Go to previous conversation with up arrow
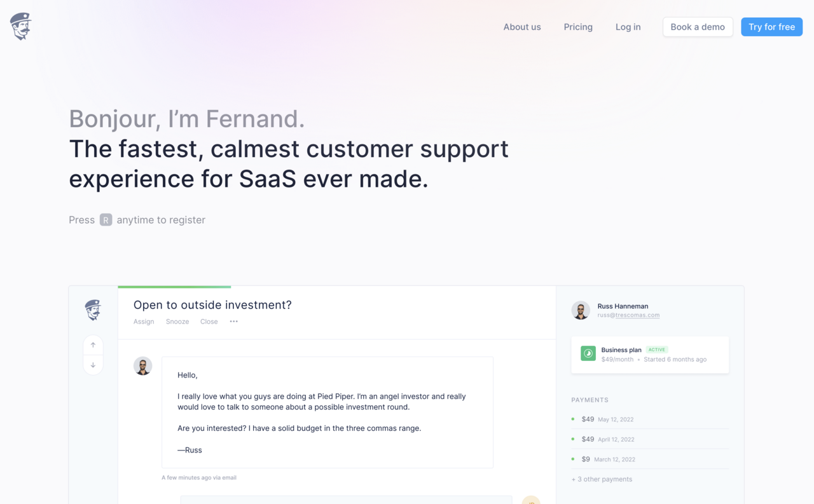 [93, 345]
